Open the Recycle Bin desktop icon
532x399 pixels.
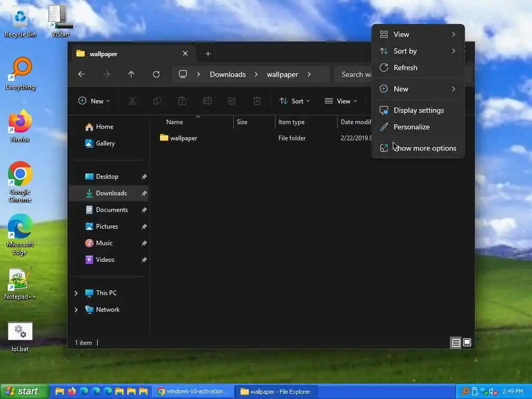[20, 22]
